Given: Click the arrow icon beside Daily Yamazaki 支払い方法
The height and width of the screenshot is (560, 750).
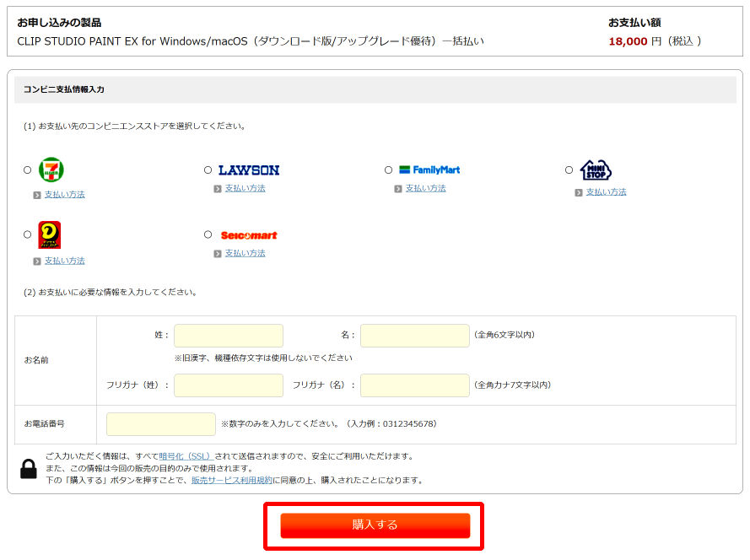Looking at the screenshot, I should click(37, 261).
